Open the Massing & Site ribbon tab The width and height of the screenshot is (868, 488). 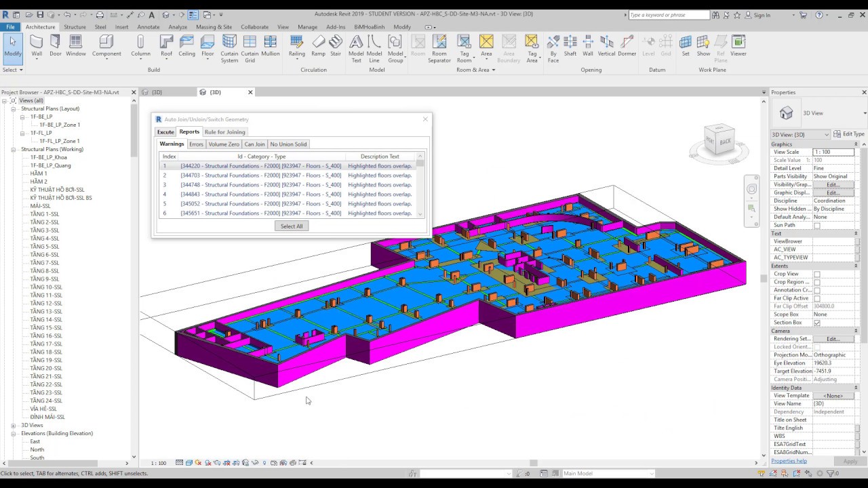click(x=214, y=27)
